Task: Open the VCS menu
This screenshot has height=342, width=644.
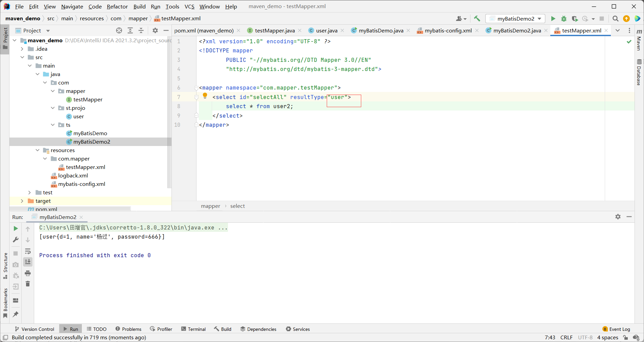Action: 189,6
